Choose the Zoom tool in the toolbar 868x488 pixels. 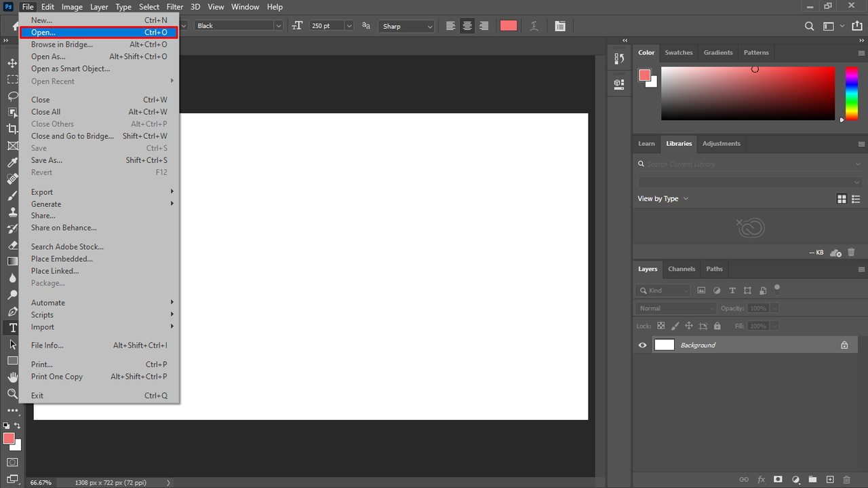tap(12, 394)
